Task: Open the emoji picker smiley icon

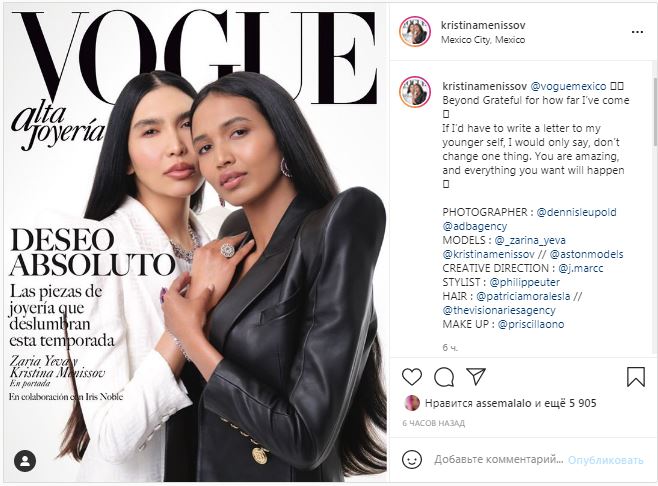Action: (412, 459)
